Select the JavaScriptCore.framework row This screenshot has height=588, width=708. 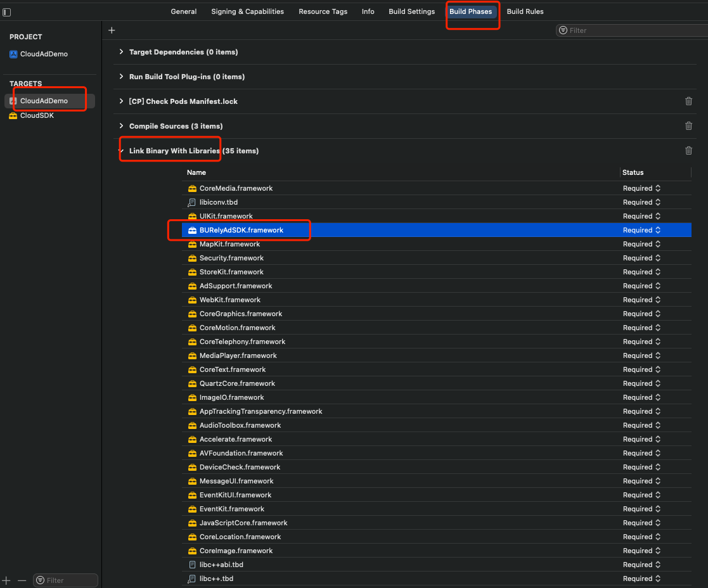(x=437, y=523)
